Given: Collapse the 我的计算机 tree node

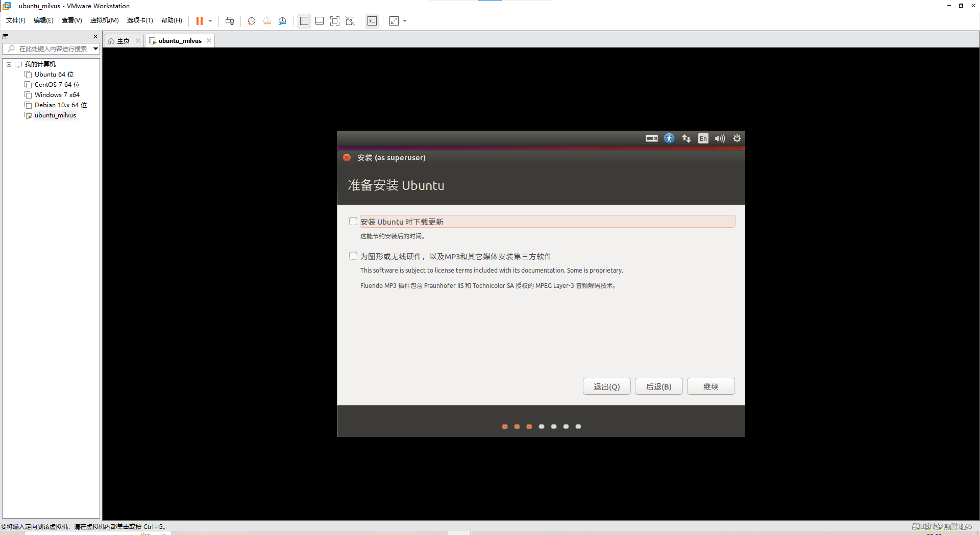Looking at the screenshot, I should point(9,64).
